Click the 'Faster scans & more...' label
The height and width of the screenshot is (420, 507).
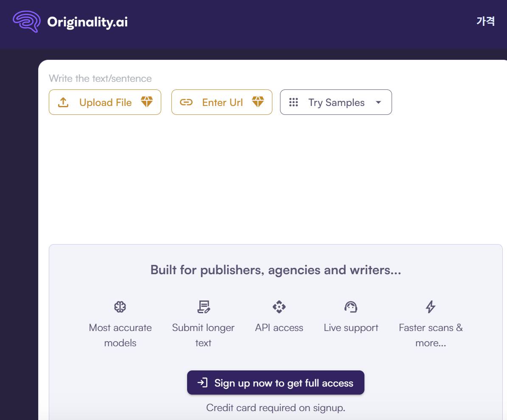pyautogui.click(x=431, y=335)
